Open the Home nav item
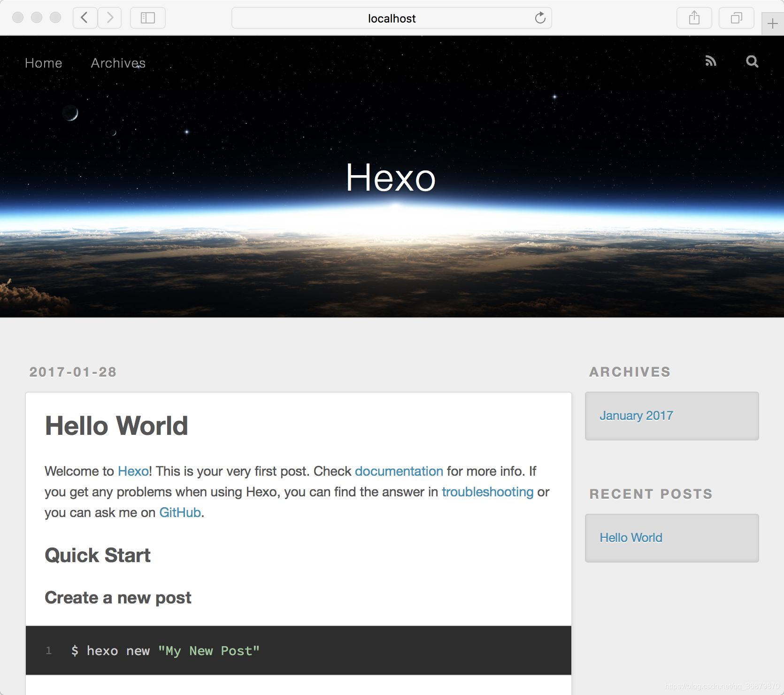The height and width of the screenshot is (695, 784). tap(44, 63)
